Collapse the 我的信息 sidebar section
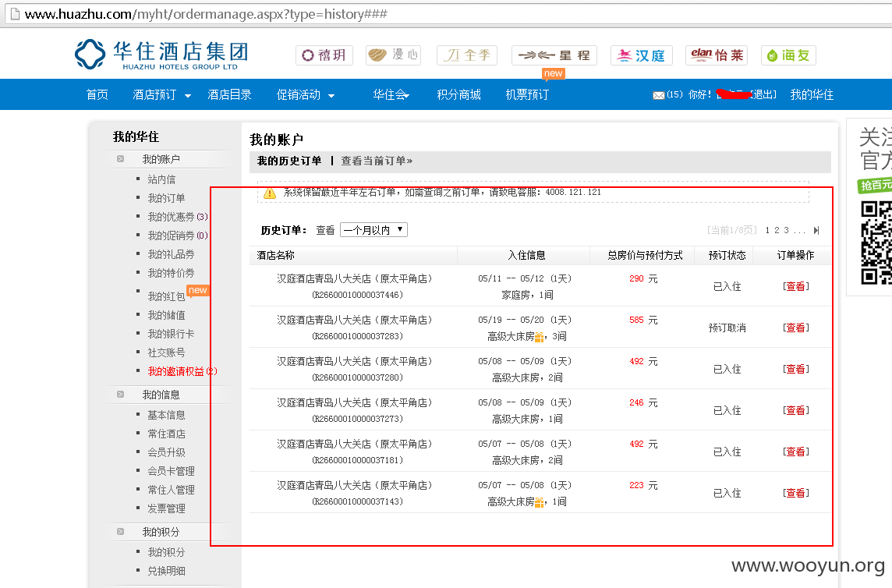 pos(121,395)
